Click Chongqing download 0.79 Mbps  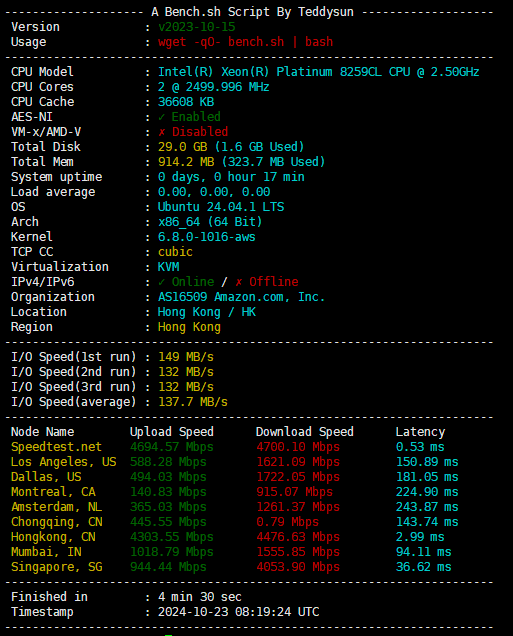click(x=288, y=522)
